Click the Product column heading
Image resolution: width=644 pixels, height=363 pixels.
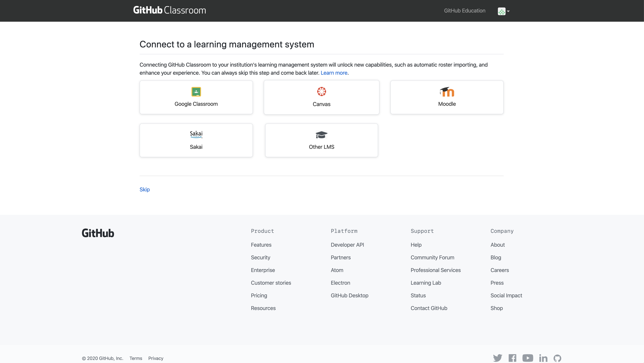(x=262, y=231)
